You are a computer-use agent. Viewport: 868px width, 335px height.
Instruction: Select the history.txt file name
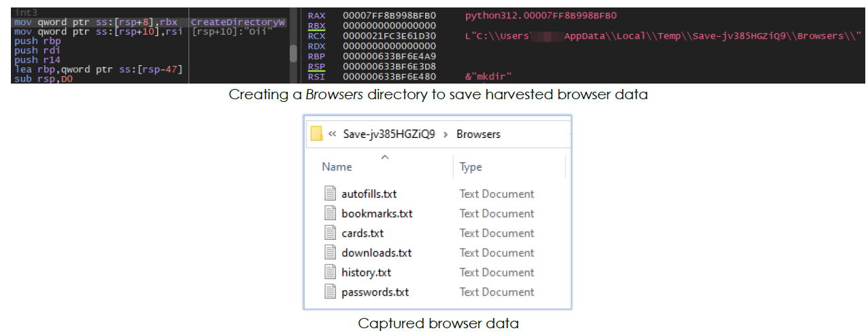pyautogui.click(x=366, y=272)
